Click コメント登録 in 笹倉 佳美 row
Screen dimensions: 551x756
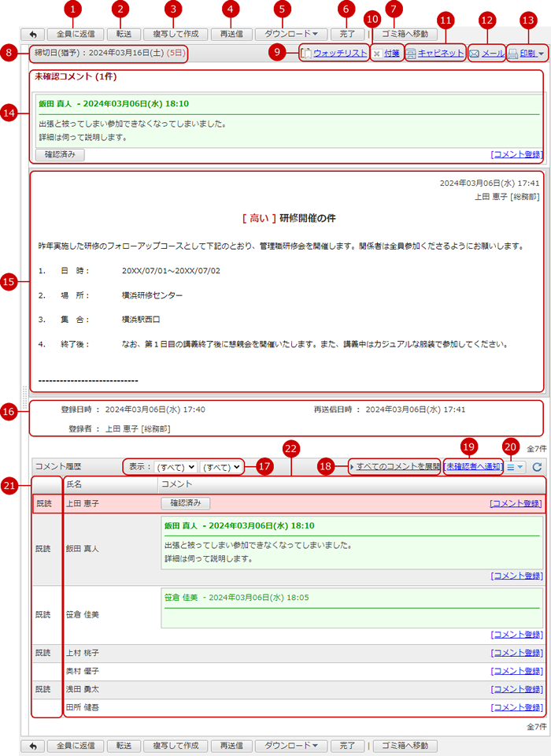click(x=517, y=635)
